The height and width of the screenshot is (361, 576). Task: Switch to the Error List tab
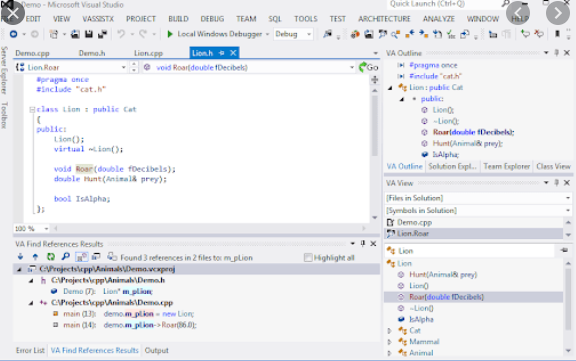[x=30, y=350]
